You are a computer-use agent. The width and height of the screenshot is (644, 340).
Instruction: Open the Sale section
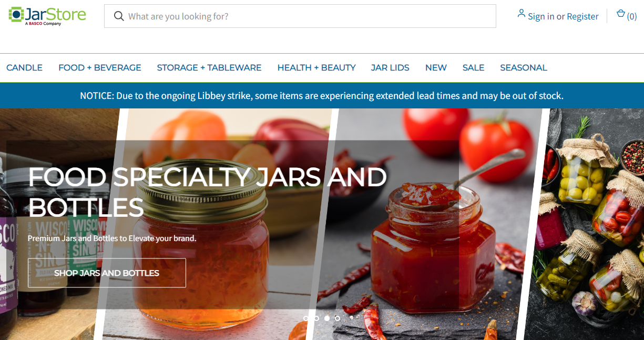(473, 68)
